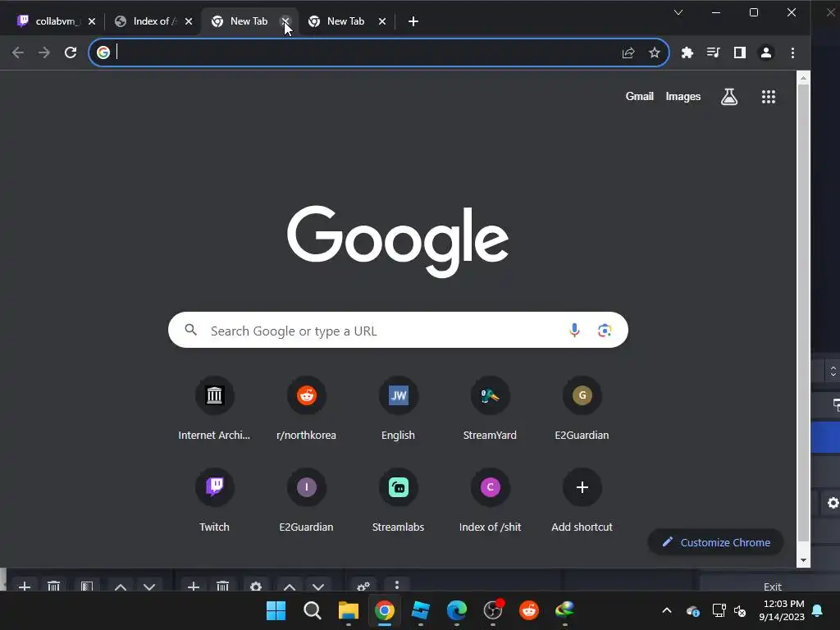Image resolution: width=840 pixels, height=630 pixels.
Task: Search by image with Google Lens
Action: [x=605, y=330]
